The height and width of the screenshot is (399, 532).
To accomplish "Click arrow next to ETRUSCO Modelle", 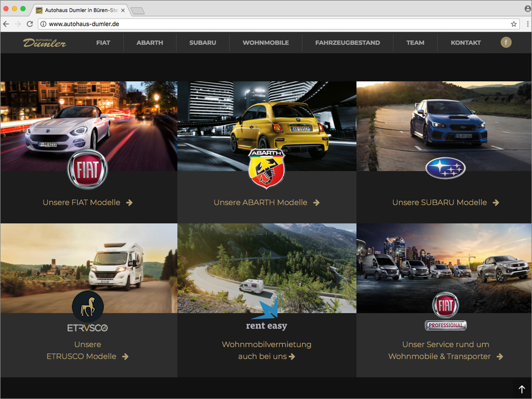I will [125, 356].
